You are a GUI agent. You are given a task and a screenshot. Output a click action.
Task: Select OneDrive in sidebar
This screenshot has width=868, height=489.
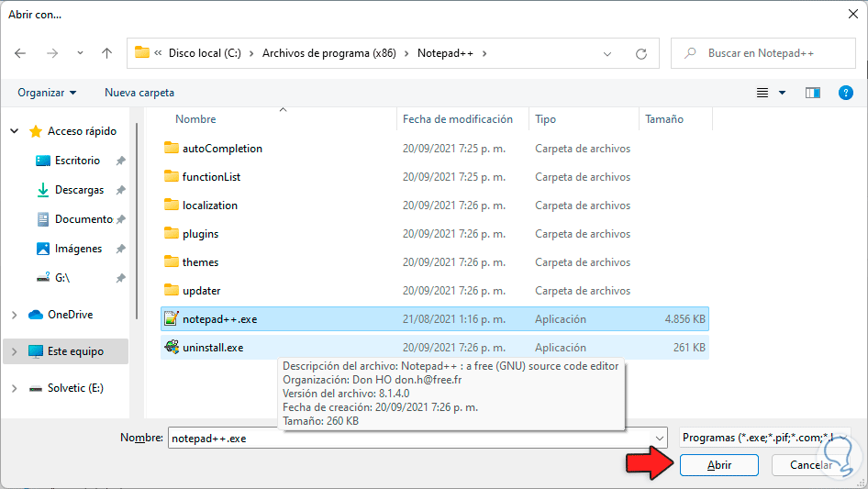[x=71, y=315]
